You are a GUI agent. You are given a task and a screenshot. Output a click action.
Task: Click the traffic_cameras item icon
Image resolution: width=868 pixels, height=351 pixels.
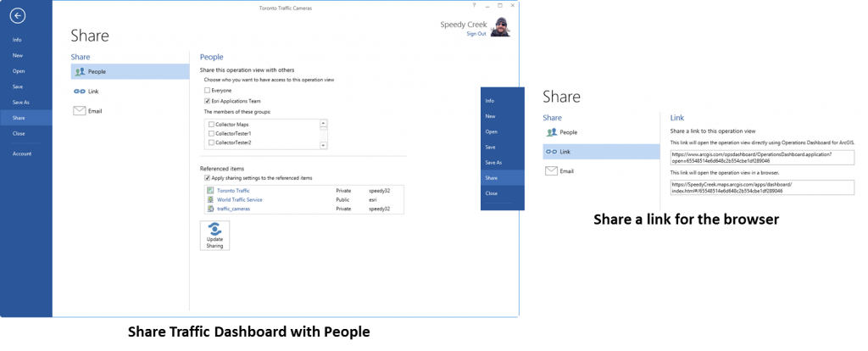tap(210, 209)
